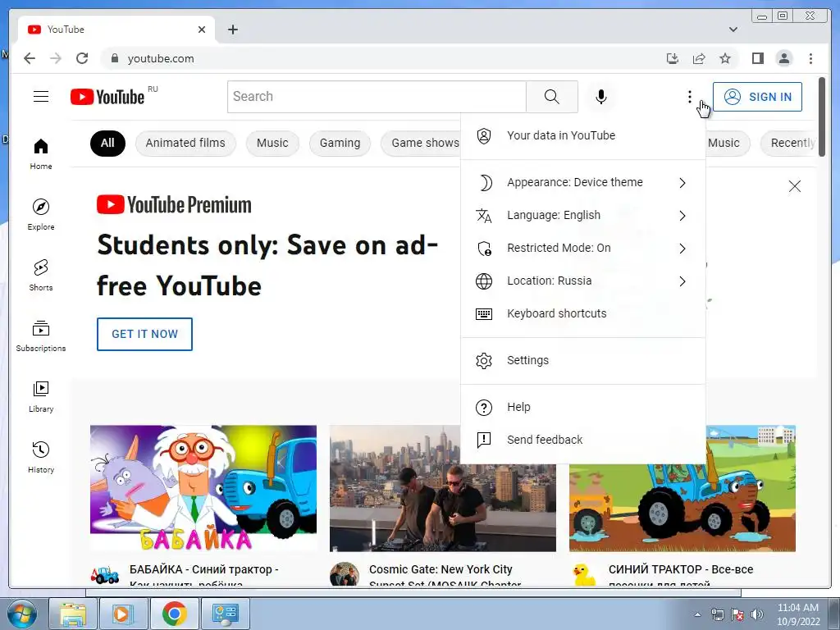The image size is (840, 630).
Task: Click the Chrome profile avatar icon
Action: point(783,58)
